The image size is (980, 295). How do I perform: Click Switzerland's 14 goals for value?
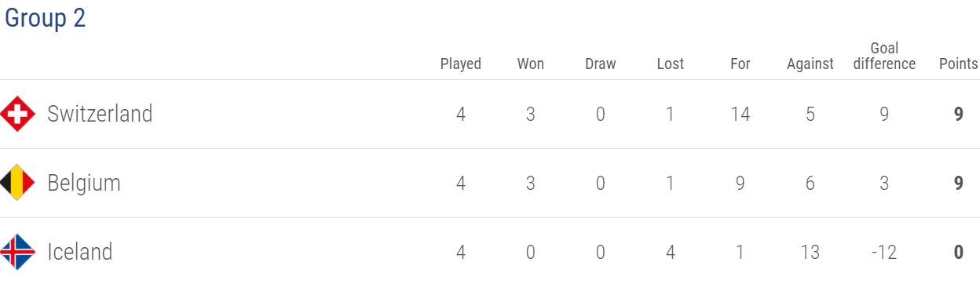click(x=740, y=115)
